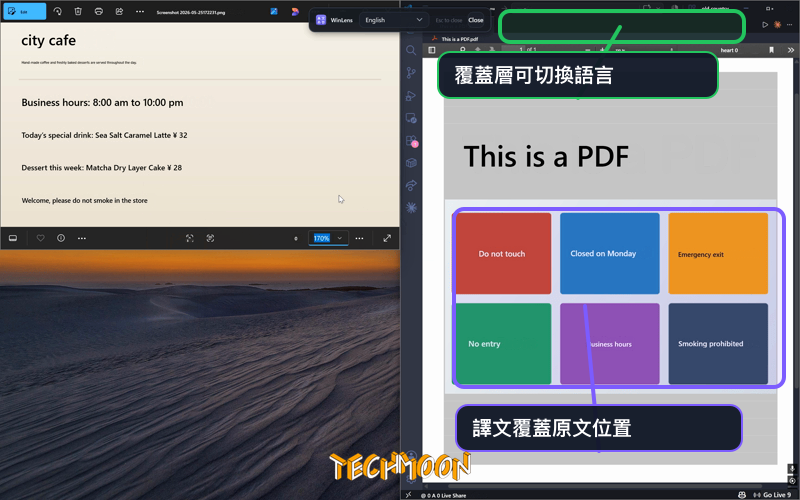Enter full screen in Photos
The image size is (800, 500).
pyautogui.click(x=387, y=238)
